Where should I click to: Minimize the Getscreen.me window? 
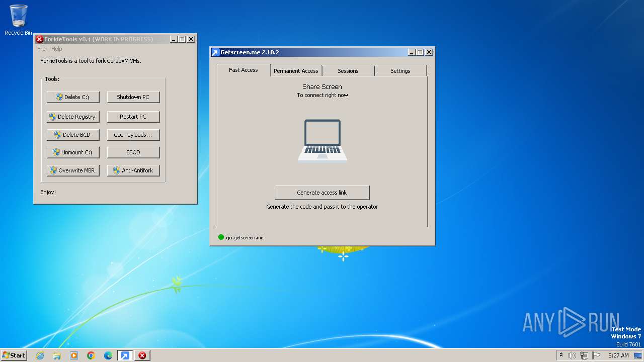412,52
